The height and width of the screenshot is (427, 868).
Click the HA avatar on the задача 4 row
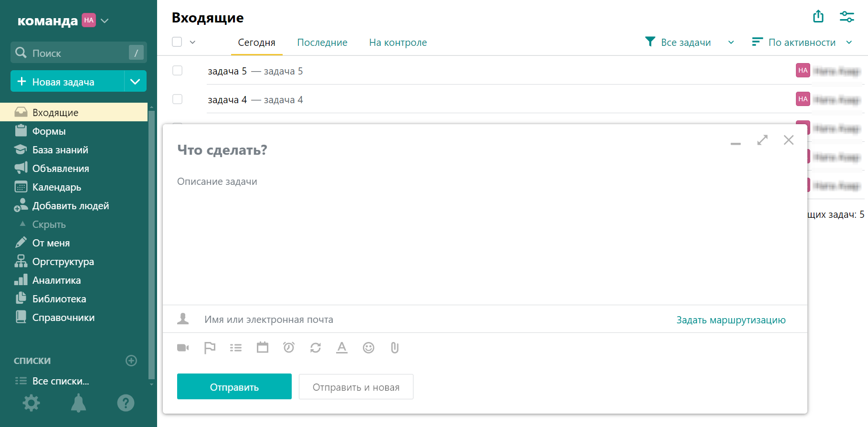click(x=803, y=99)
